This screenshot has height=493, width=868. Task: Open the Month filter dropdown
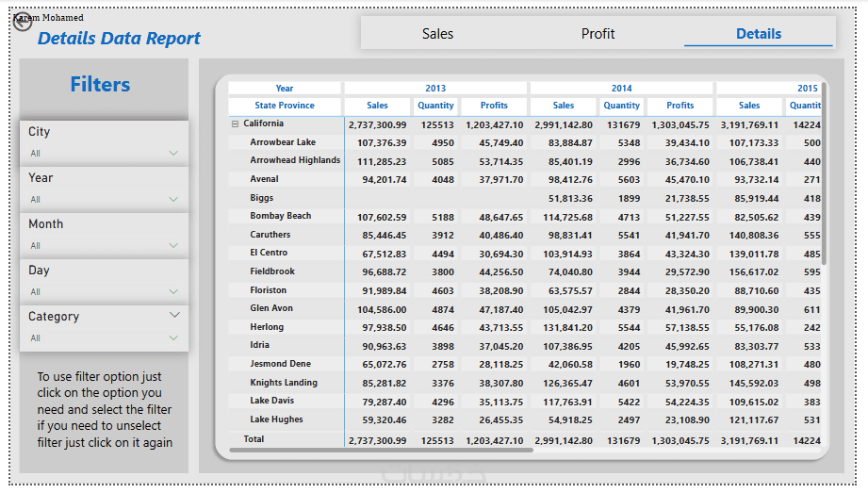tap(173, 245)
